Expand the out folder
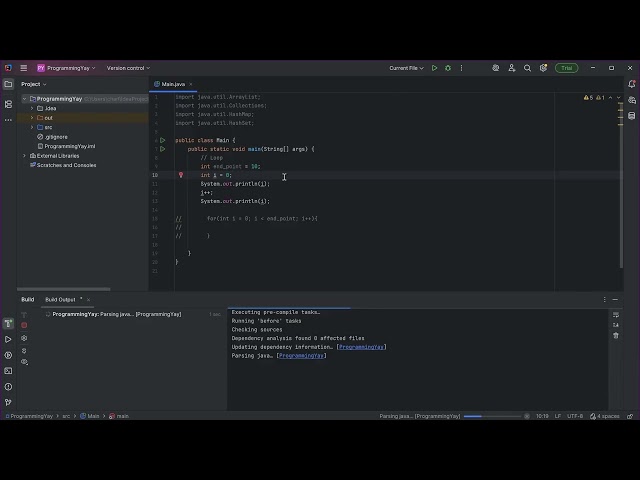Screen dimensions: 640x480 32,118
